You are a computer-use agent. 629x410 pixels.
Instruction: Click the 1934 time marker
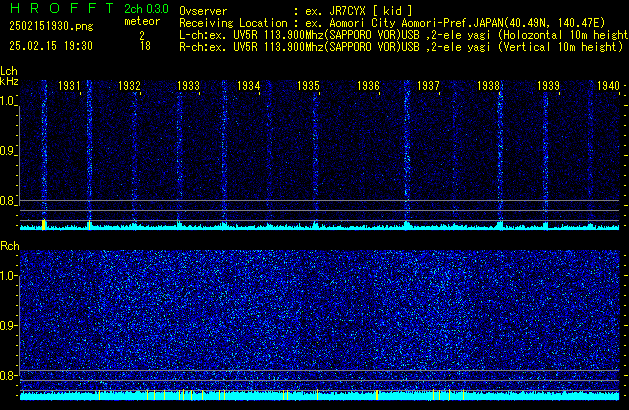pyautogui.click(x=249, y=86)
